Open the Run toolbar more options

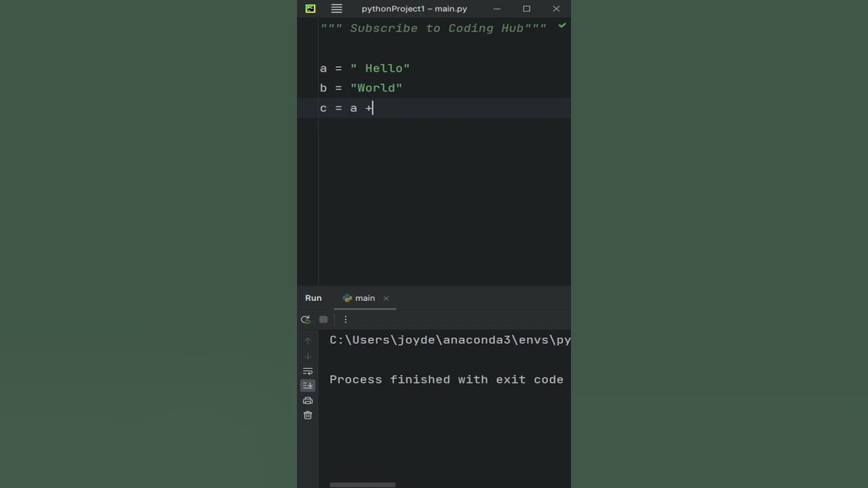[345, 319]
